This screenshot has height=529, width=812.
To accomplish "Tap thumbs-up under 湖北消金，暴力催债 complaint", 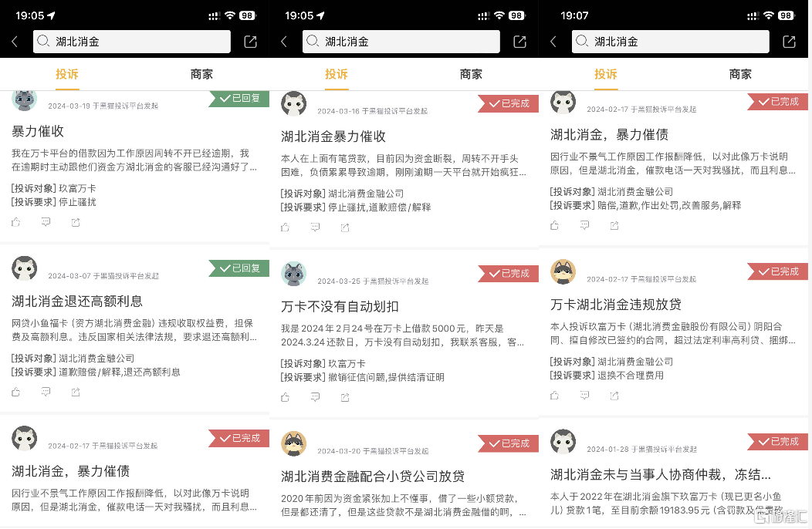I will tap(555, 225).
